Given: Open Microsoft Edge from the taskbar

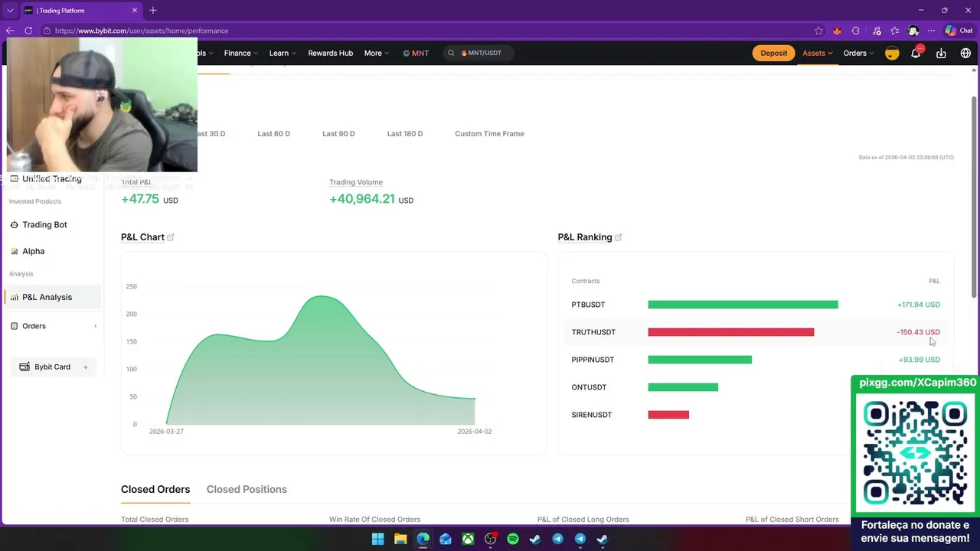Looking at the screenshot, I should (423, 539).
